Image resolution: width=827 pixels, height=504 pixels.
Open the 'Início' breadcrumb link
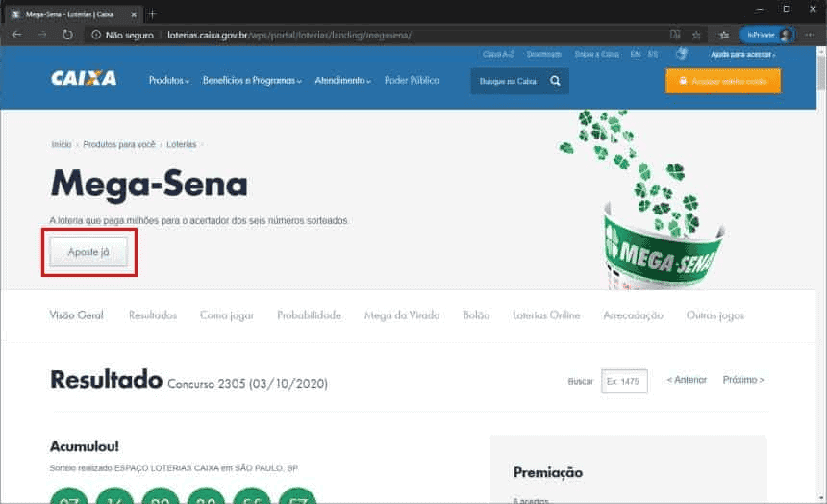[62, 144]
